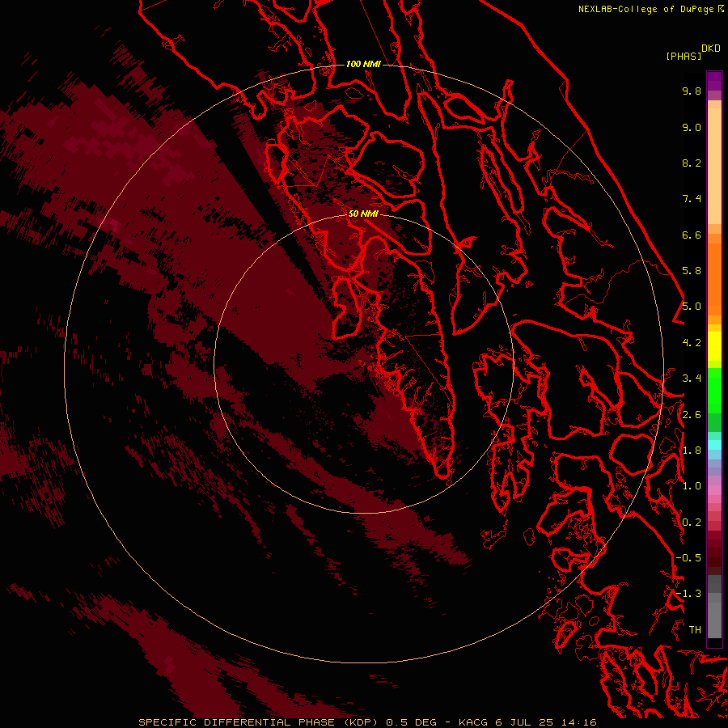Click "0.5 DEG" elevation text in the caption
The height and width of the screenshot is (728, 728).
(412, 722)
